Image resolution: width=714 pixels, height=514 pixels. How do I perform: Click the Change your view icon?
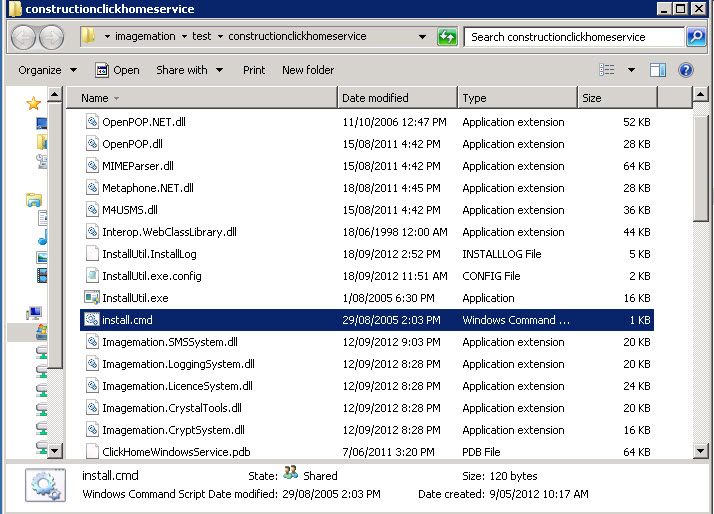607,70
